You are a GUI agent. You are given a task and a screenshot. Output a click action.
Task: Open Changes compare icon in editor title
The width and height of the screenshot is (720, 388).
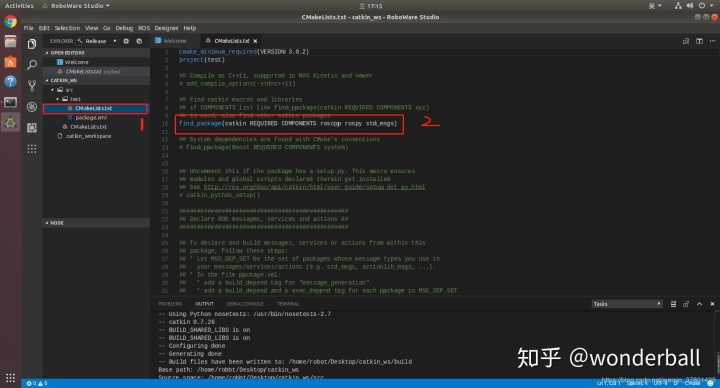[x=686, y=41]
